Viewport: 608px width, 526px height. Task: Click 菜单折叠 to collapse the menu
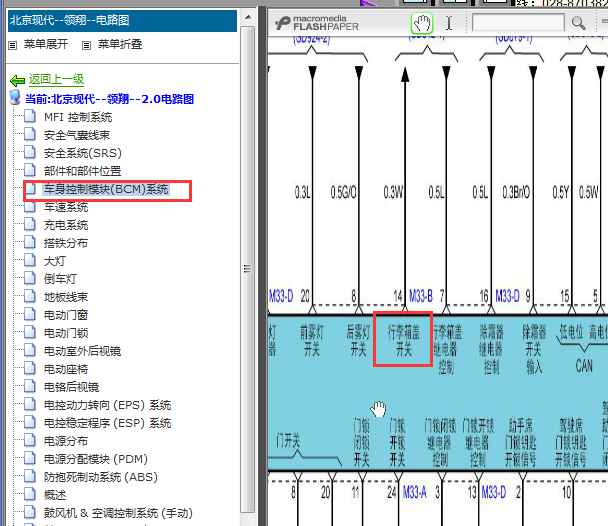[x=120, y=44]
